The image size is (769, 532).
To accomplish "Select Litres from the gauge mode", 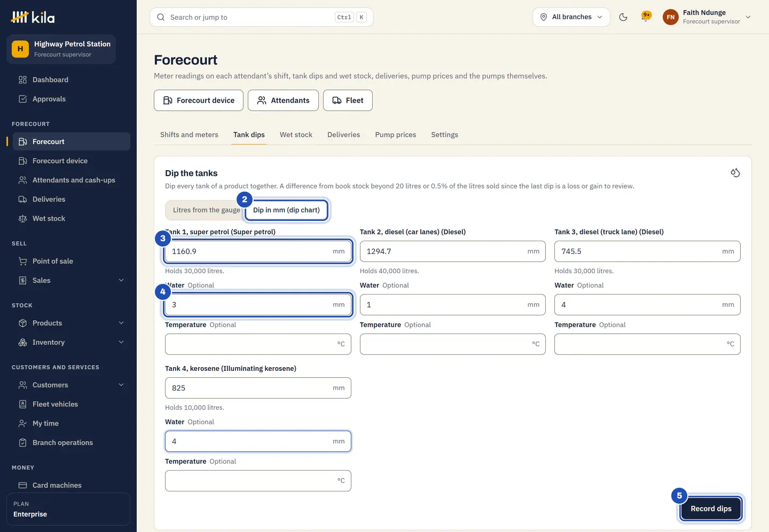I will [x=206, y=210].
